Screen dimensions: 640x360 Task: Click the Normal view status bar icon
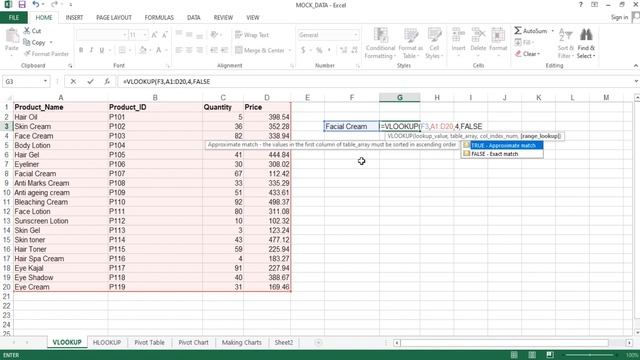pos(514,355)
